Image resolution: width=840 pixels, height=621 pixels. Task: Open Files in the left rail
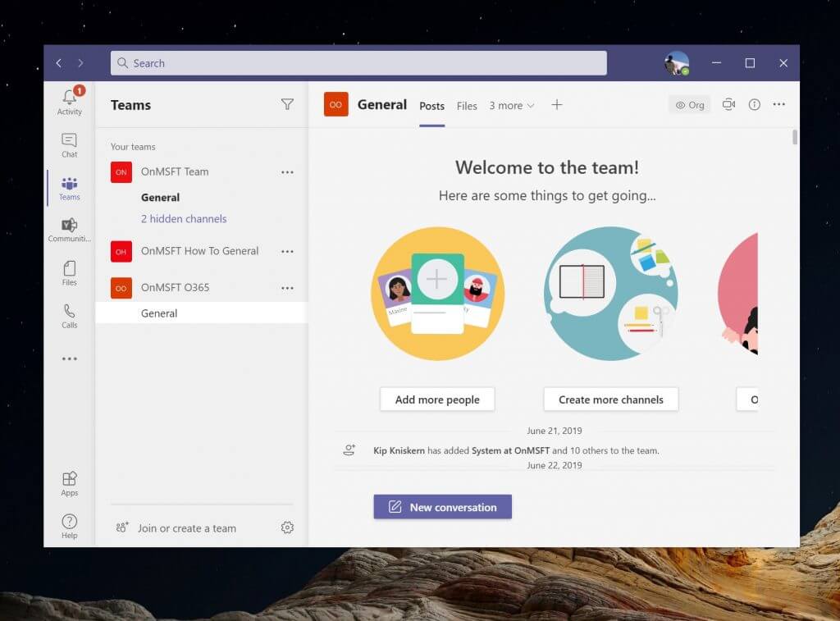[x=70, y=273]
